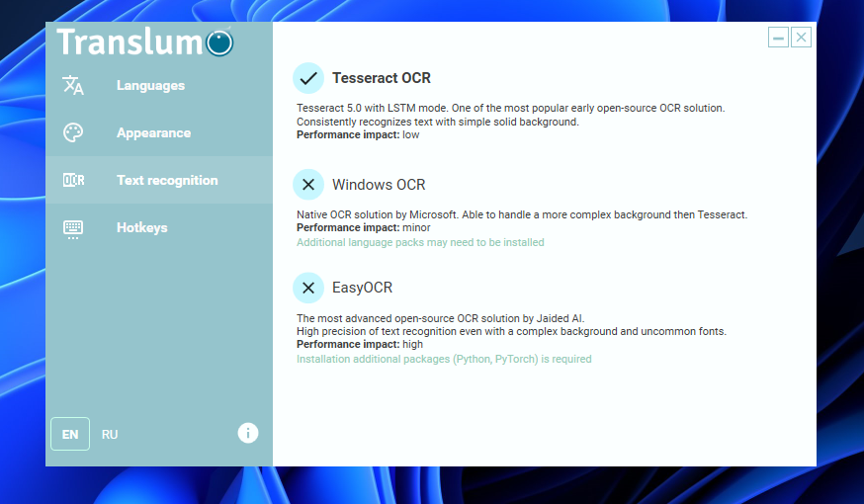Disable the Tesseract OCR checkmark toggle
864x504 pixels.
coord(308,78)
